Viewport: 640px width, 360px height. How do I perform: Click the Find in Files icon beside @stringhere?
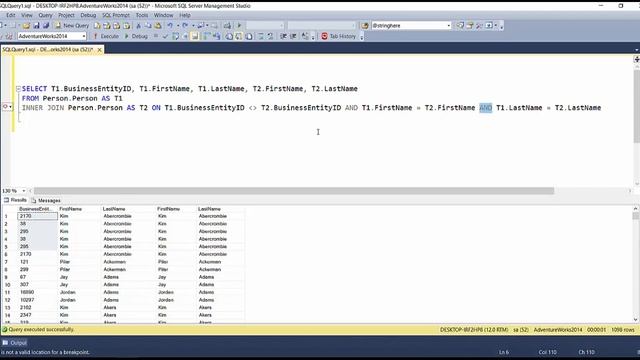[x=365, y=25]
